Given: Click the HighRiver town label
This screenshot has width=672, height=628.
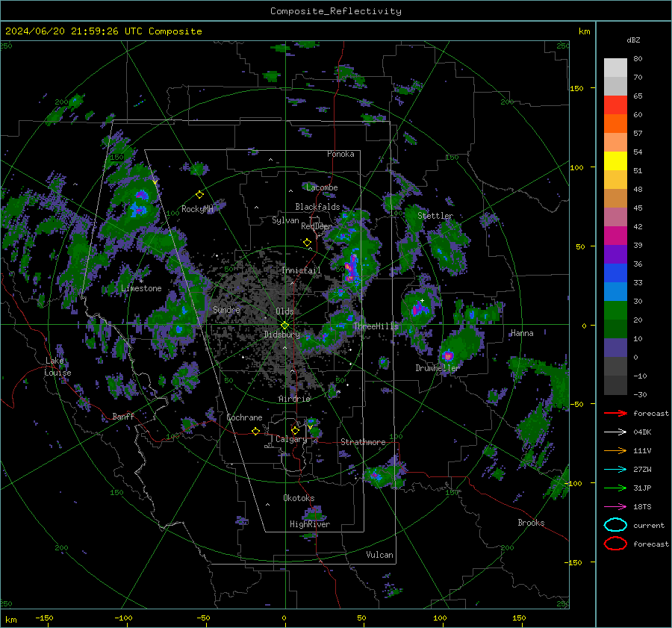Looking at the screenshot, I should [310, 524].
